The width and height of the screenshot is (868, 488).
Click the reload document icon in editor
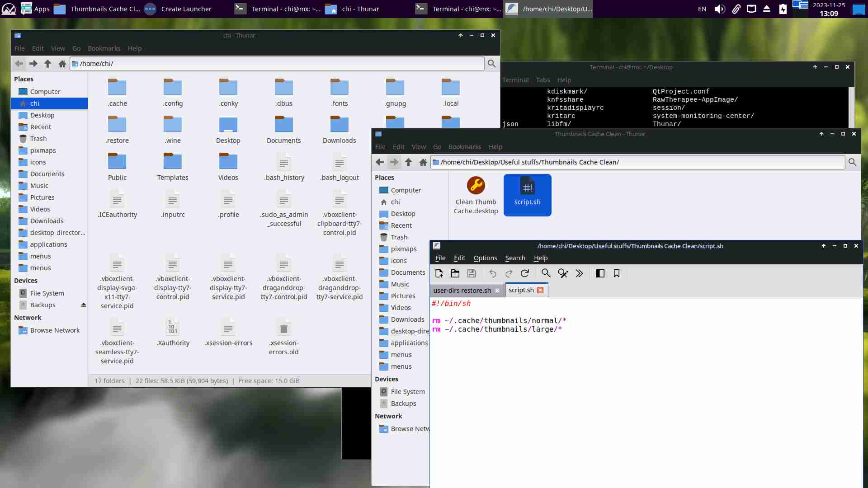coord(525,273)
